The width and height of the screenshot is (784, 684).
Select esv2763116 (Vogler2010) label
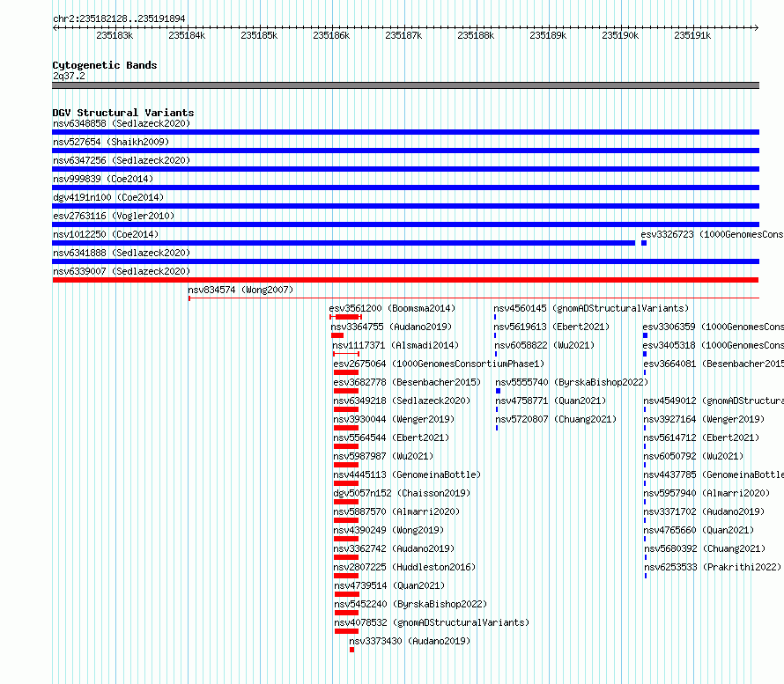(x=114, y=216)
